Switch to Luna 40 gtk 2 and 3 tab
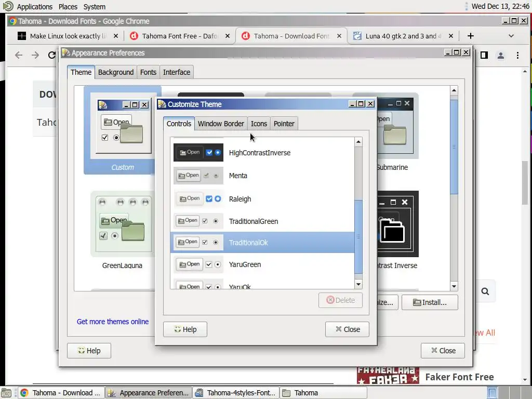Screen dimensions: 532x399 point(403,36)
